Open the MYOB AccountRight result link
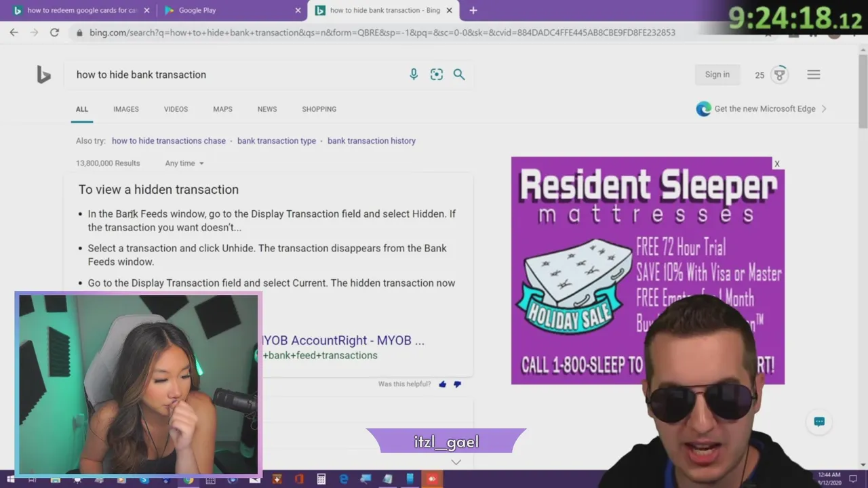 tap(343, 341)
